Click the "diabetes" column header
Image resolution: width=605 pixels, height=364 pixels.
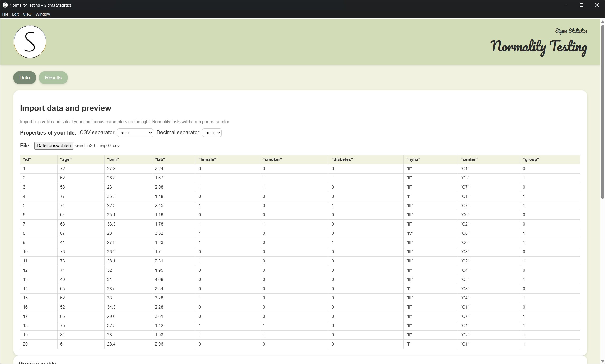click(366, 160)
